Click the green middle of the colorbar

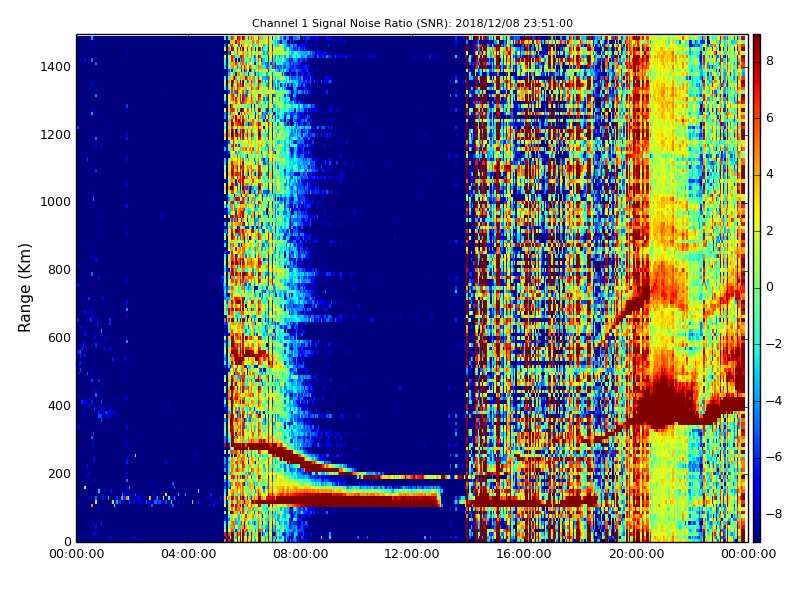[x=757, y=288]
